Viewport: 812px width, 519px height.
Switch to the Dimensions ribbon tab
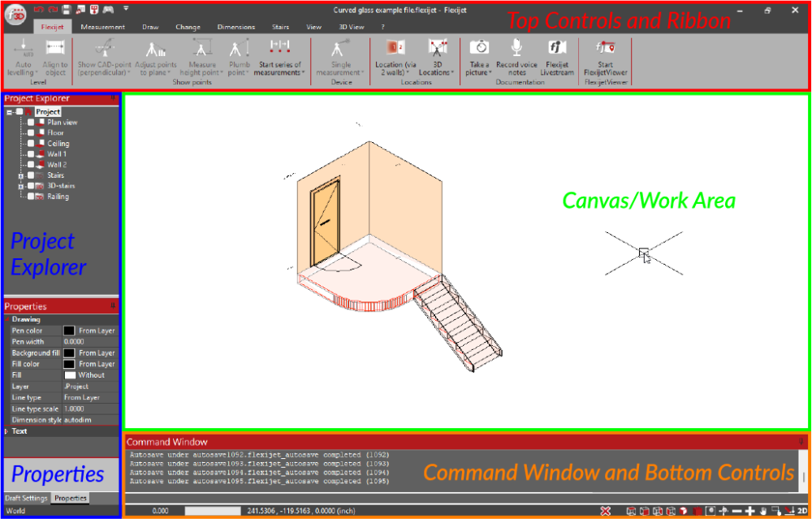(236, 27)
